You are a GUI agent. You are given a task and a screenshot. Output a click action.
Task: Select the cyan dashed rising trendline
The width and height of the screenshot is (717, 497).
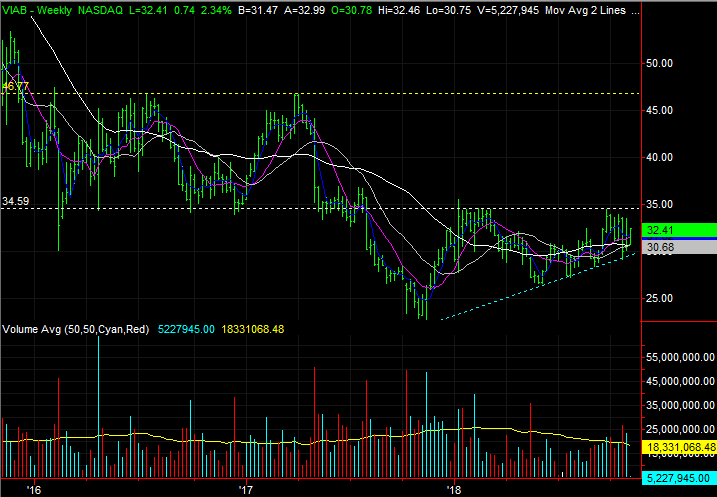(537, 287)
